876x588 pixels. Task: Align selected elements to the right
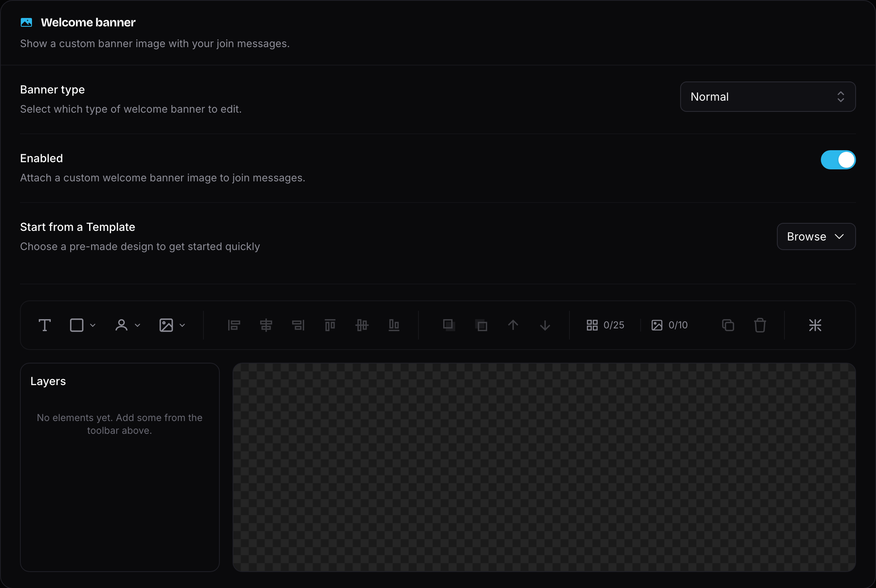[298, 325]
